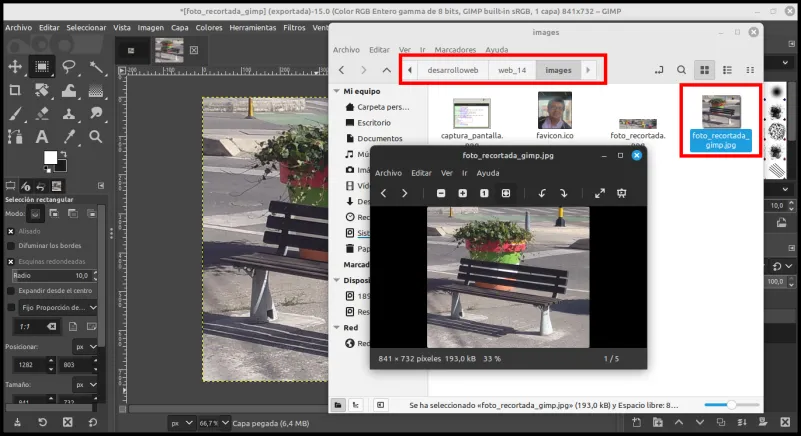Open Marcadores menu in file manager
Viewport: 801px width, 436px height.
[x=455, y=50]
